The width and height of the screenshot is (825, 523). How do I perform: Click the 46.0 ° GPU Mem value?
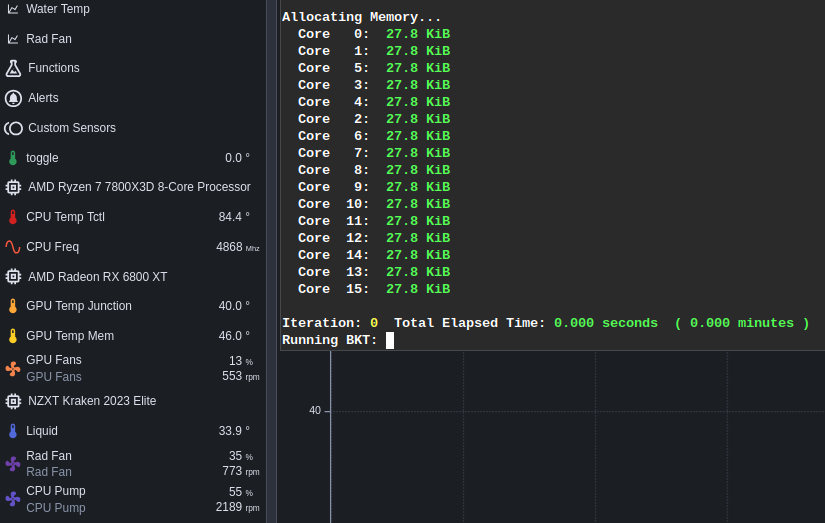coord(234,336)
